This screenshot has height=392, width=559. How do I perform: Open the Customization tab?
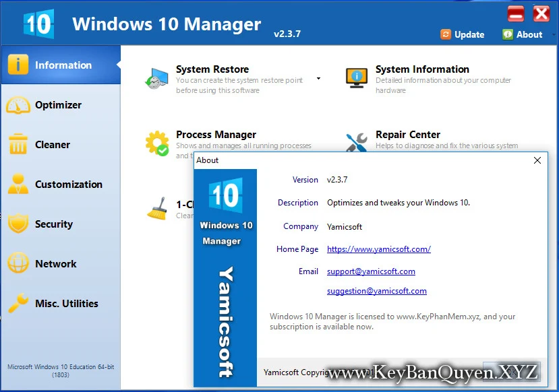[61, 185]
